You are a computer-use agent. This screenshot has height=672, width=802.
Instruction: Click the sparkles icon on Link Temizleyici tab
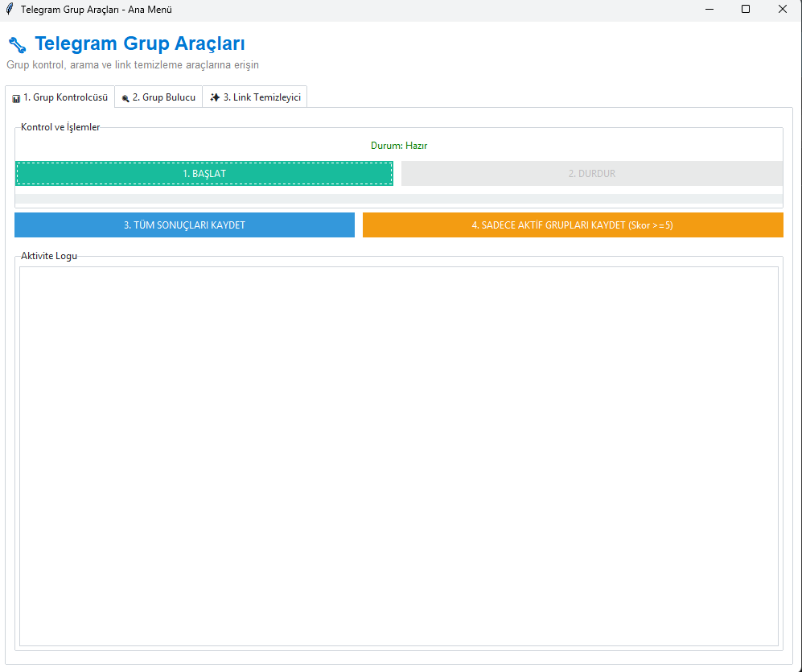(x=215, y=97)
